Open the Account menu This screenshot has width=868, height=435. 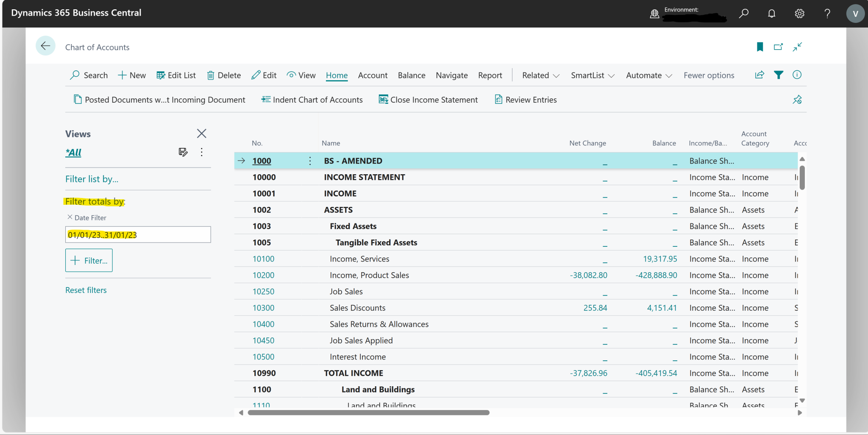[373, 75]
